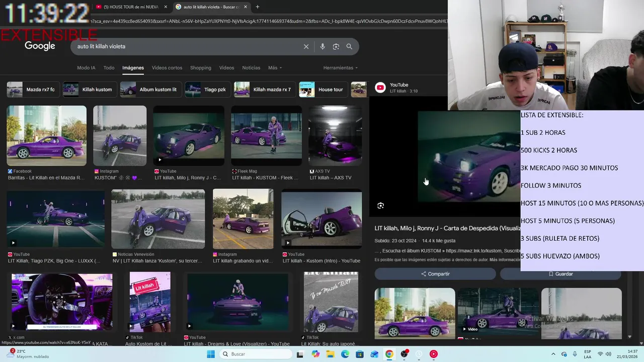644x362 pixels.
Task: Go to the Shopping tab
Action: [x=201, y=68]
